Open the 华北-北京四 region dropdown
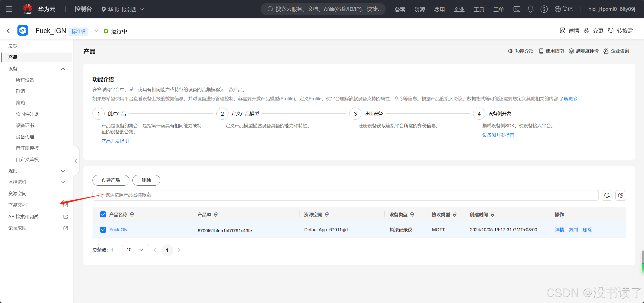 tap(123, 9)
